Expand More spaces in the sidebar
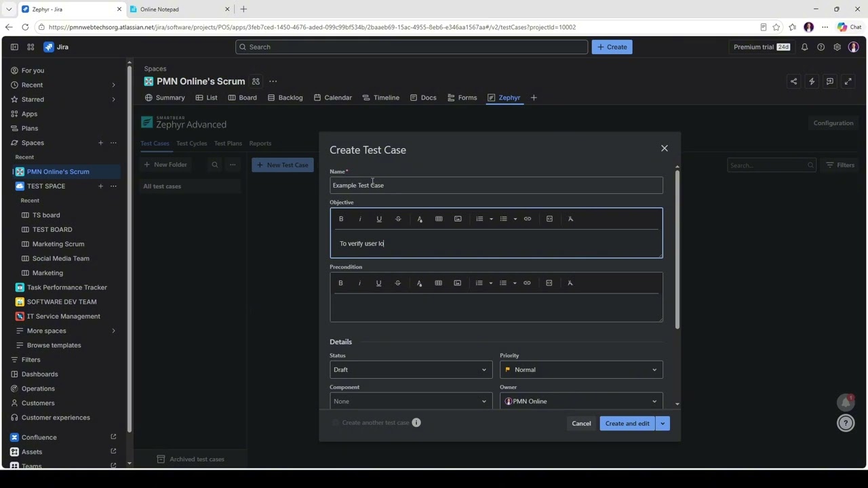This screenshot has height=488, width=868. coord(113,331)
